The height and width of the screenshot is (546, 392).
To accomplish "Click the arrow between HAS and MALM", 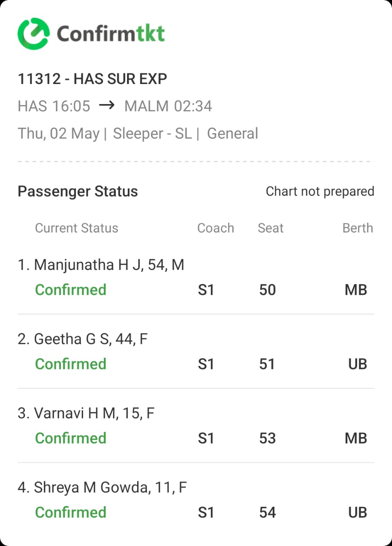I will pos(107,105).
